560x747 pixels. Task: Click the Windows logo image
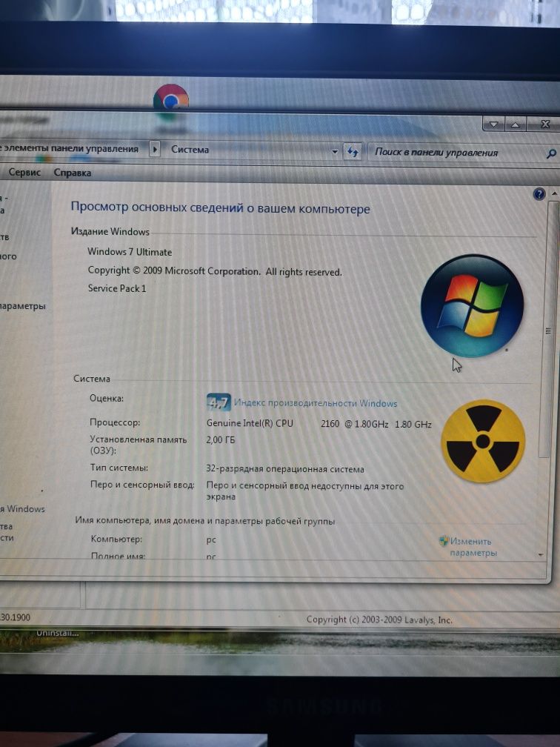472,306
